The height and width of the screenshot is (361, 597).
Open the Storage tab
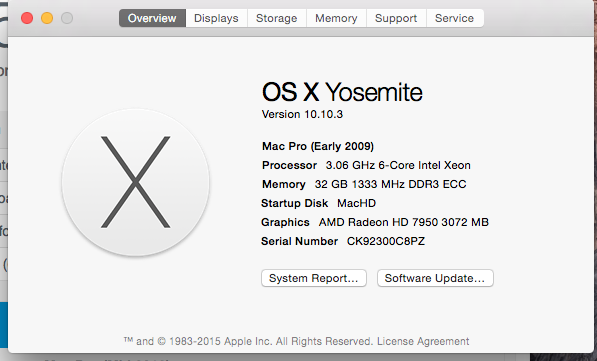tap(276, 18)
